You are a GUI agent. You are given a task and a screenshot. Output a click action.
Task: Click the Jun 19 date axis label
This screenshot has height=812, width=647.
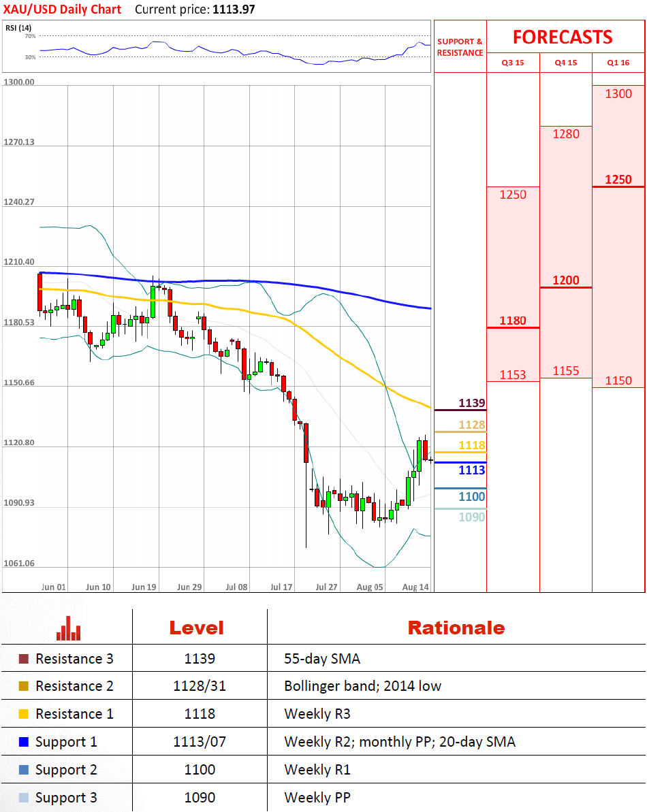point(144,587)
